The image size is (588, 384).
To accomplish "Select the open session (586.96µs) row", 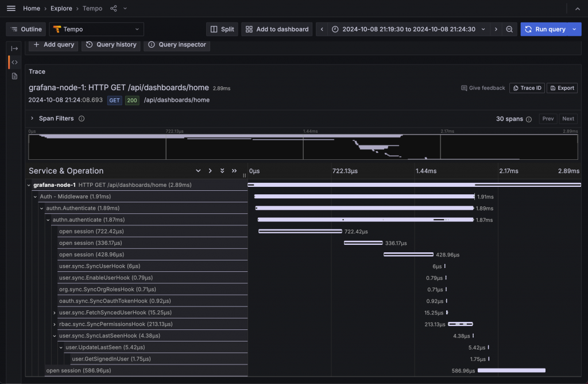I will point(146,370).
